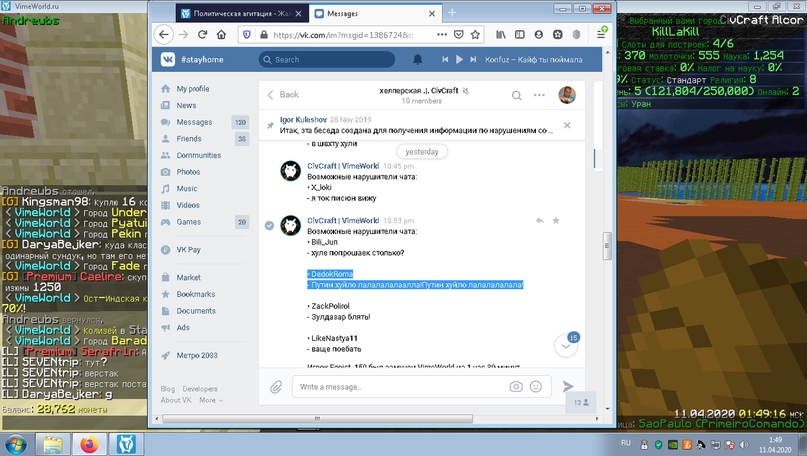Select the Messages browser tab

click(x=375, y=14)
